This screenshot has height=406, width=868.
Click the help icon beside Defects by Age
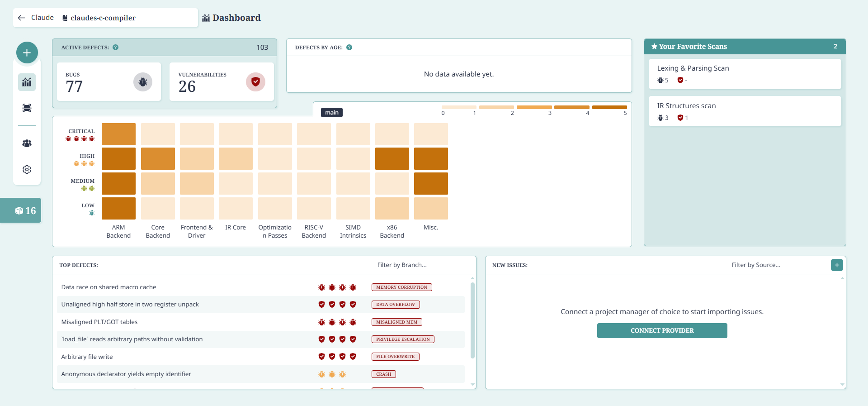349,47
